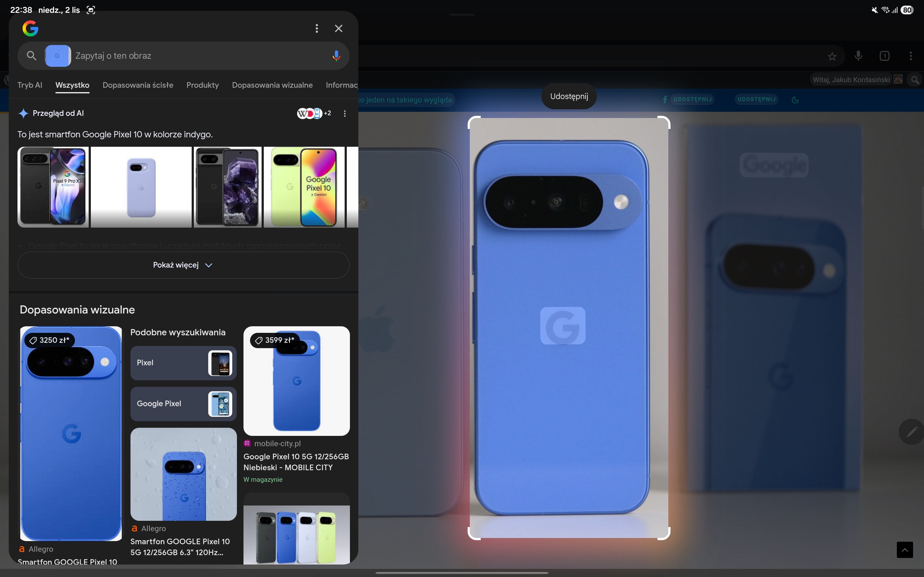Select the Google Pixel related search

(x=183, y=404)
